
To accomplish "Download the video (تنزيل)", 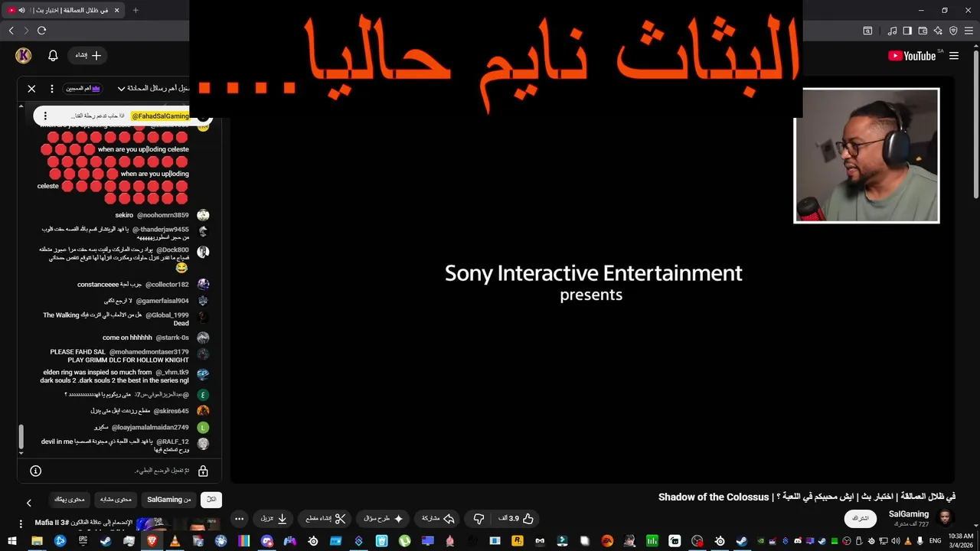I will (x=273, y=518).
